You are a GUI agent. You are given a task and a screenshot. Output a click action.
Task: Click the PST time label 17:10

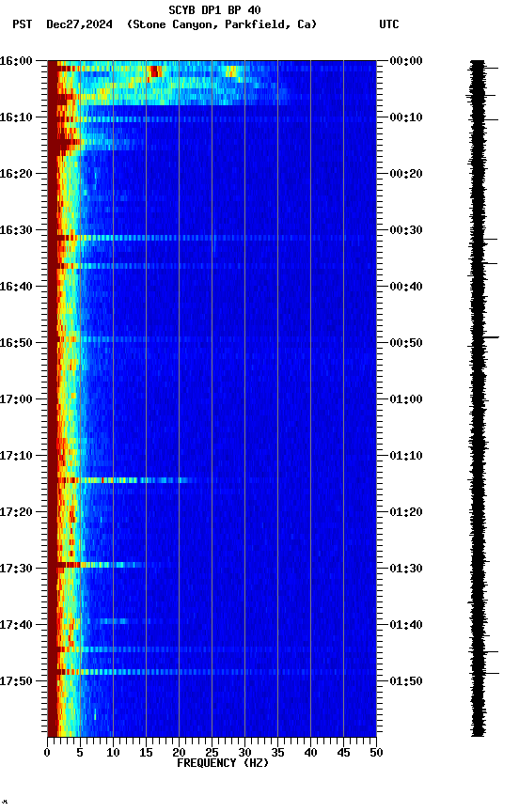tap(16, 456)
